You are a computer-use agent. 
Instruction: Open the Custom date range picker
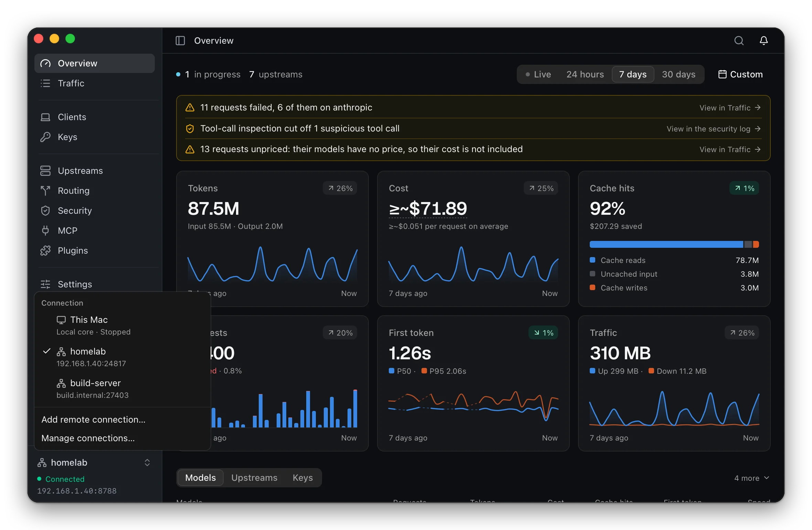pyautogui.click(x=740, y=74)
